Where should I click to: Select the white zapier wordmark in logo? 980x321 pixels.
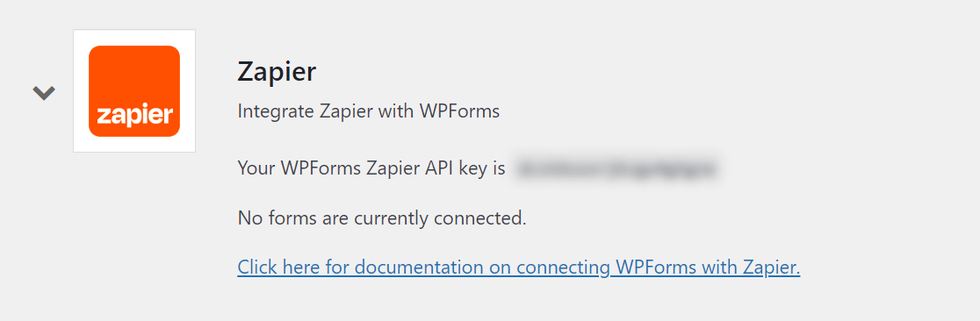coord(134,116)
